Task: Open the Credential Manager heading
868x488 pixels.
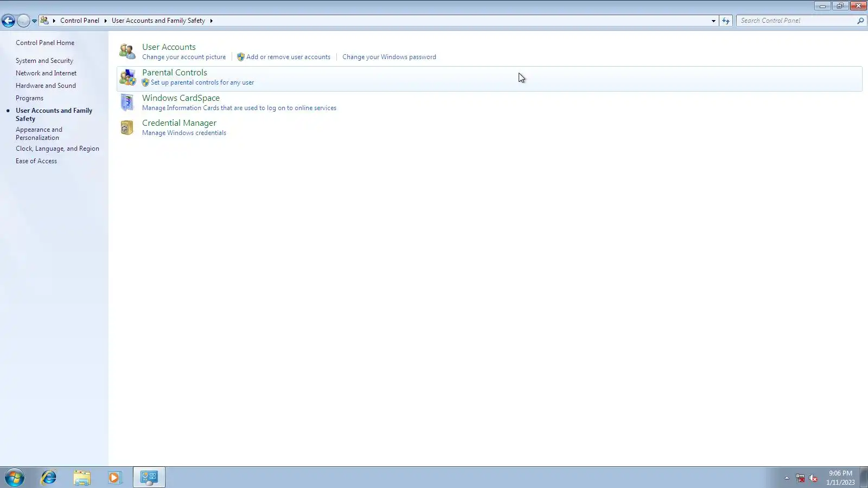Action: point(179,123)
